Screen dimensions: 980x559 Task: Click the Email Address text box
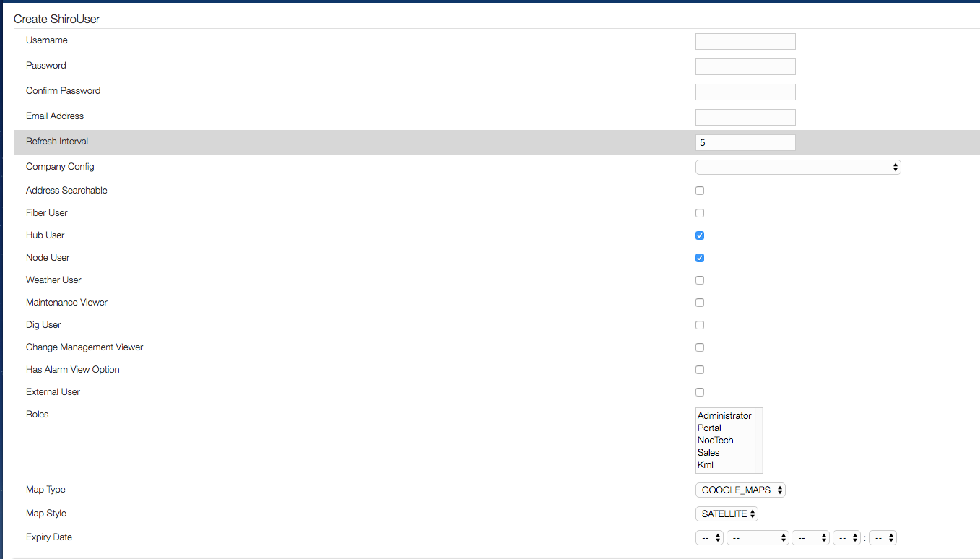click(x=745, y=118)
